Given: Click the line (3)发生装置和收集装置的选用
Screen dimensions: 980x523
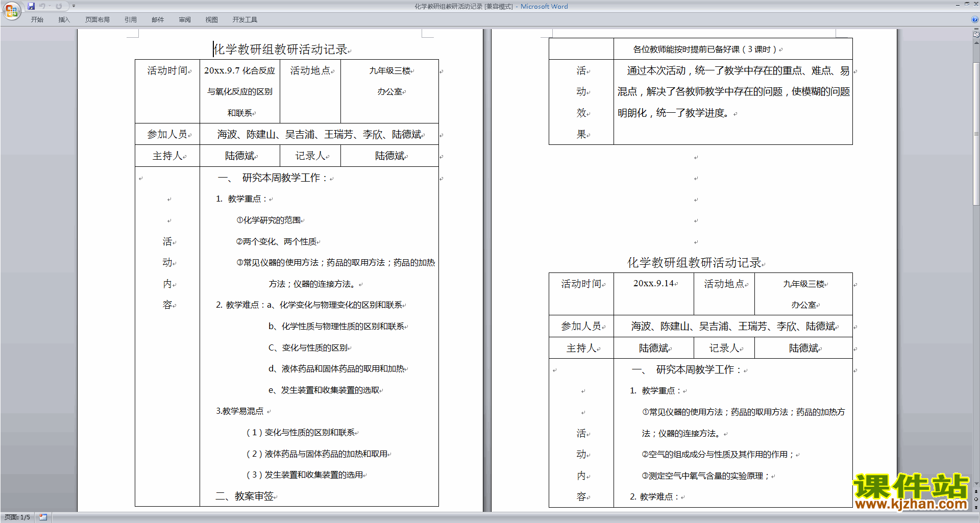Looking at the screenshot, I should (304, 475).
